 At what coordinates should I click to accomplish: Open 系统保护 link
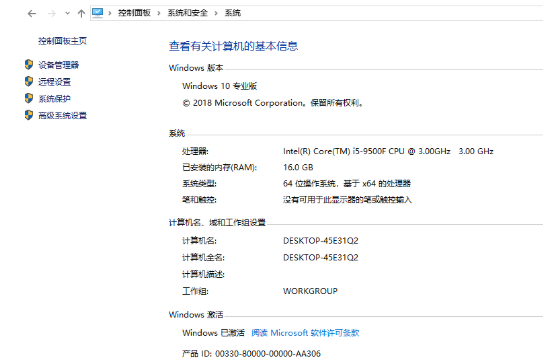point(54,99)
